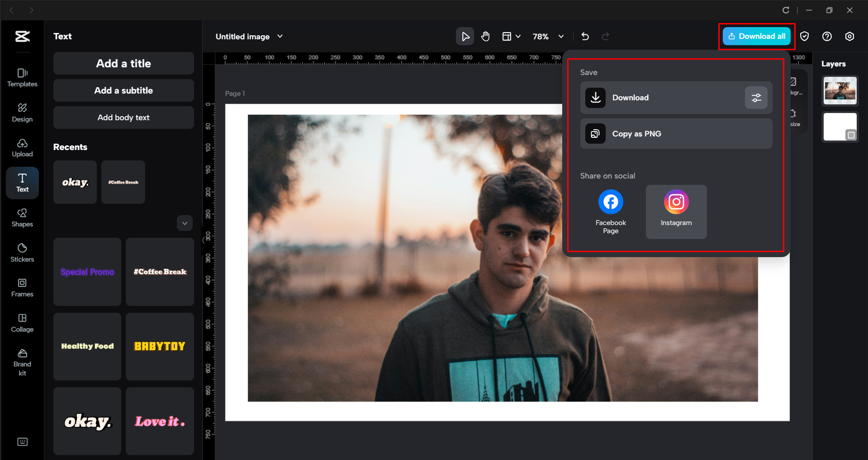Open the help question mark icon
Image resolution: width=868 pixels, height=460 pixels.
(x=826, y=37)
